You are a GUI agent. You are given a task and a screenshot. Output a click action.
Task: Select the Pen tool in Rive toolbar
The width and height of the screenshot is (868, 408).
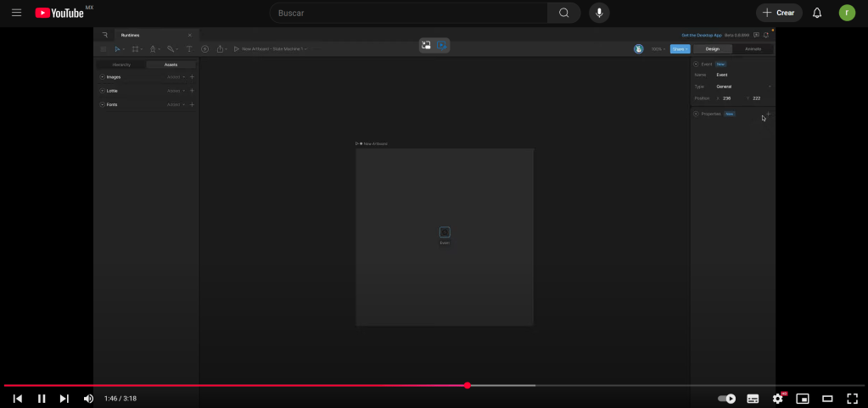click(153, 49)
